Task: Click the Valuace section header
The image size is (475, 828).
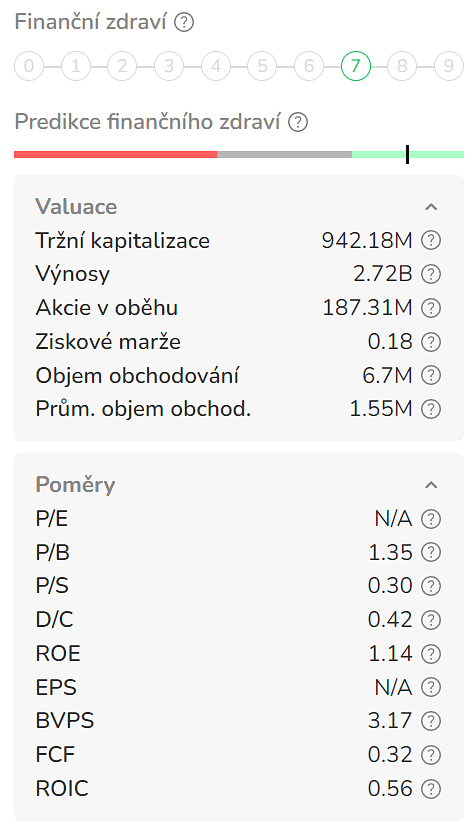Action: 76,206
